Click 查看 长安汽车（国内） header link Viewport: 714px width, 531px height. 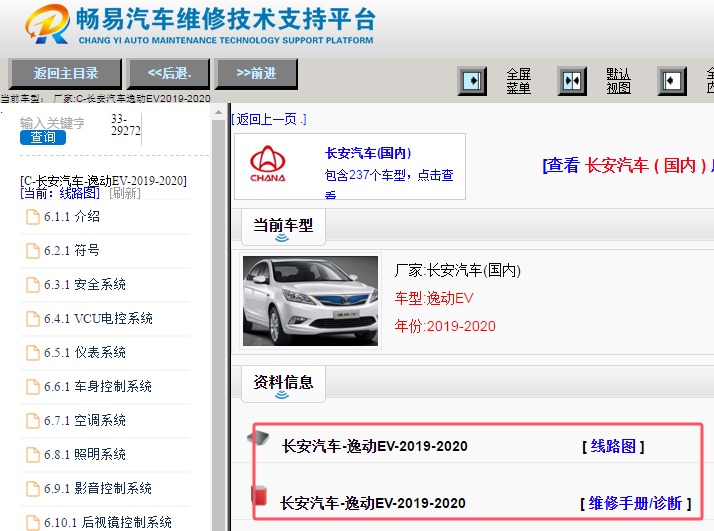point(628,165)
